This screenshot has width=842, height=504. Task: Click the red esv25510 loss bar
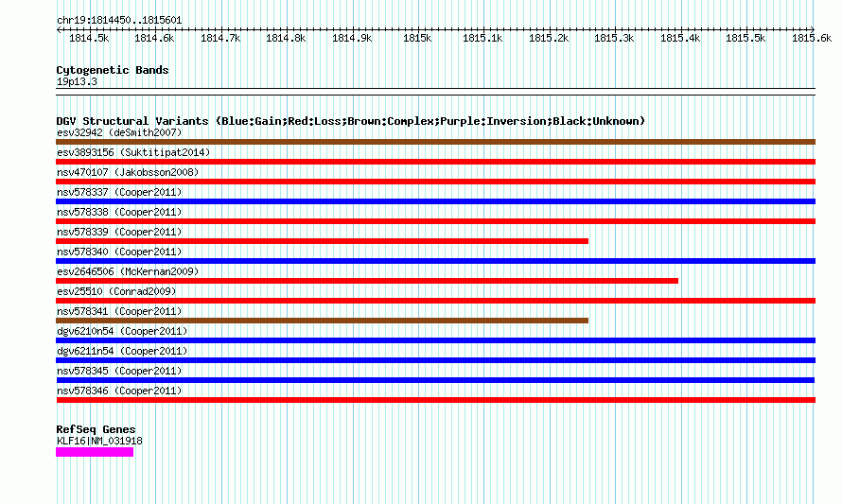click(x=435, y=301)
